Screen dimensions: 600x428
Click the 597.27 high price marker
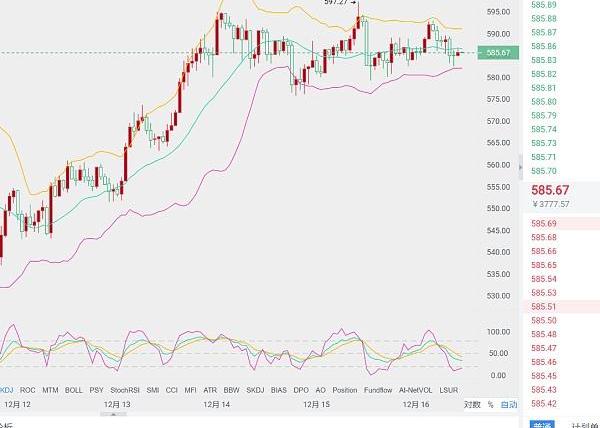[337, 3]
